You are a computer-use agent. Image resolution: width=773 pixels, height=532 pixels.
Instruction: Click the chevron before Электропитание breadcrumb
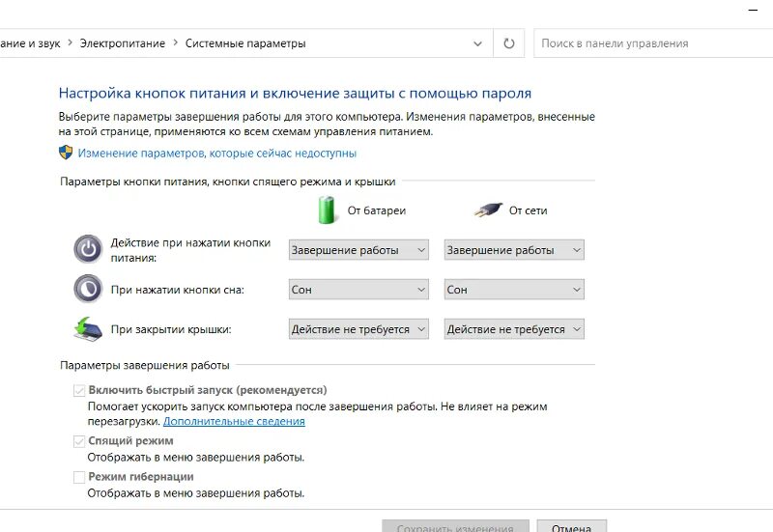70,42
